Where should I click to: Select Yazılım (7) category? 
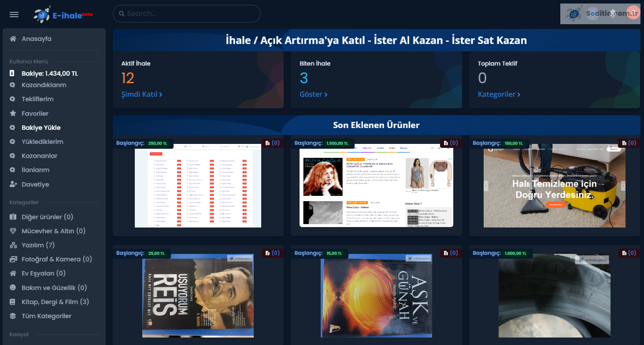38,245
